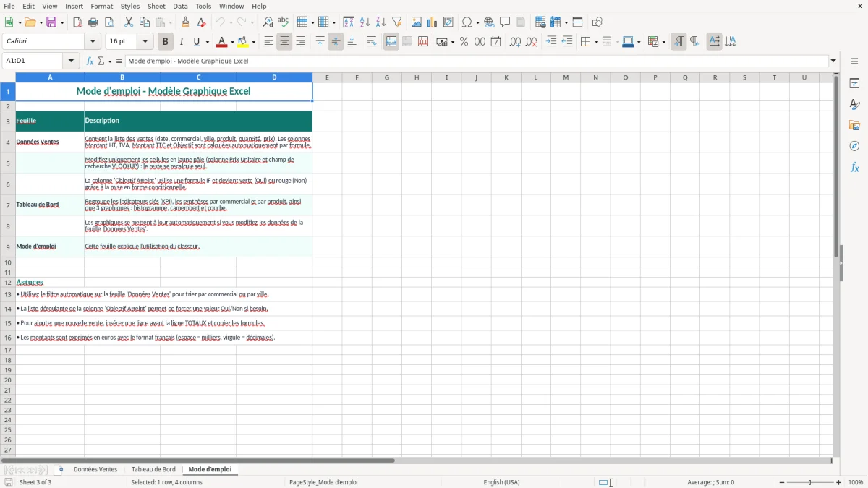
Task: Open the Tools menu
Action: click(x=203, y=6)
